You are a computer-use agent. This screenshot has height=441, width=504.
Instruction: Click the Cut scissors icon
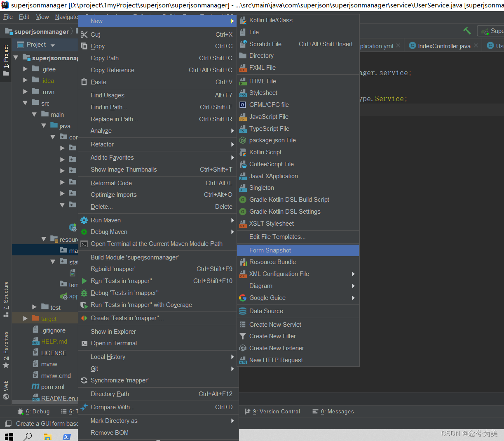[84, 35]
